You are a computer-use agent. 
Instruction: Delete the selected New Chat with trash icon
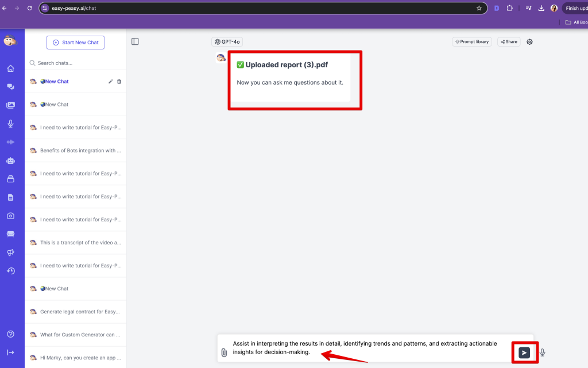pyautogui.click(x=119, y=82)
